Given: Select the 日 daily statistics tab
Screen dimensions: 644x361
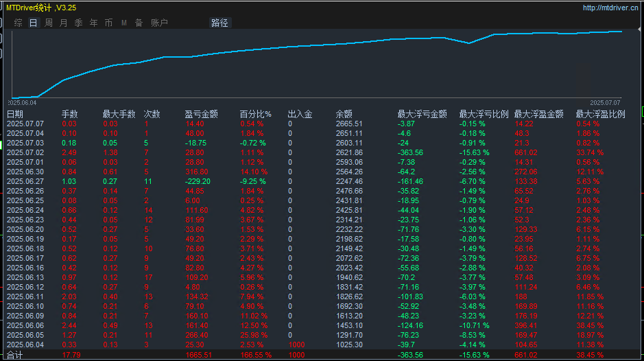Looking at the screenshot, I should pyautogui.click(x=34, y=23).
